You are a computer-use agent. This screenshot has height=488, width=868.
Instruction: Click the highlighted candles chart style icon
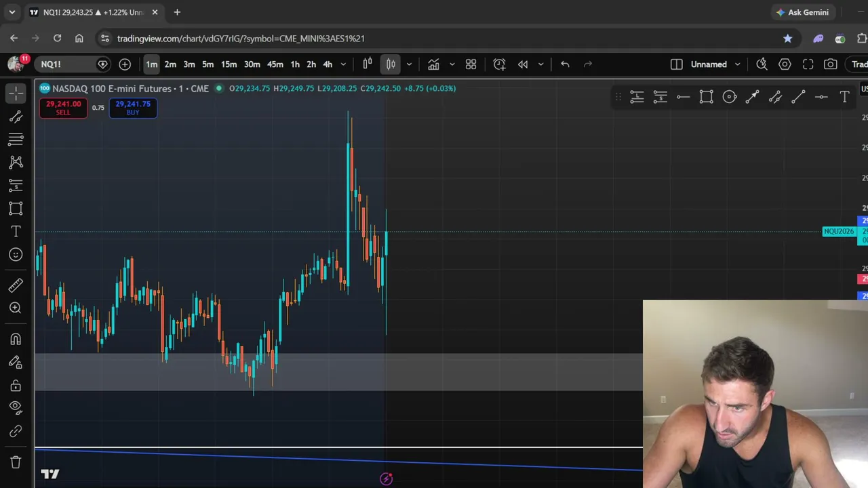coord(391,64)
